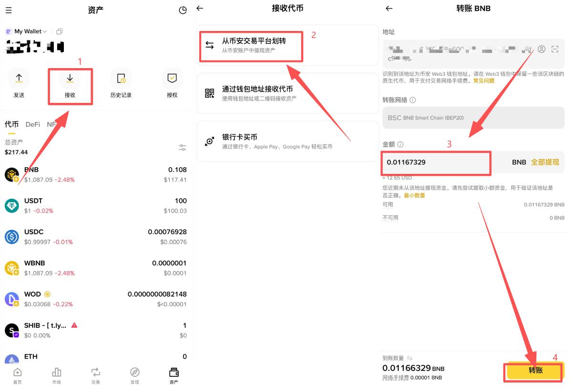Open the 历史记录 history icon

click(x=121, y=78)
